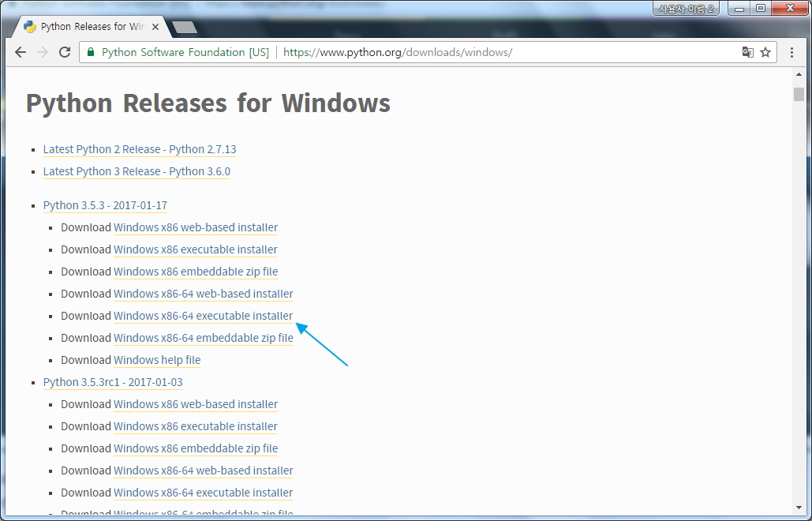The image size is (812, 521).
Task: Download the 3.5.3 Windows help file
Action: point(157,360)
